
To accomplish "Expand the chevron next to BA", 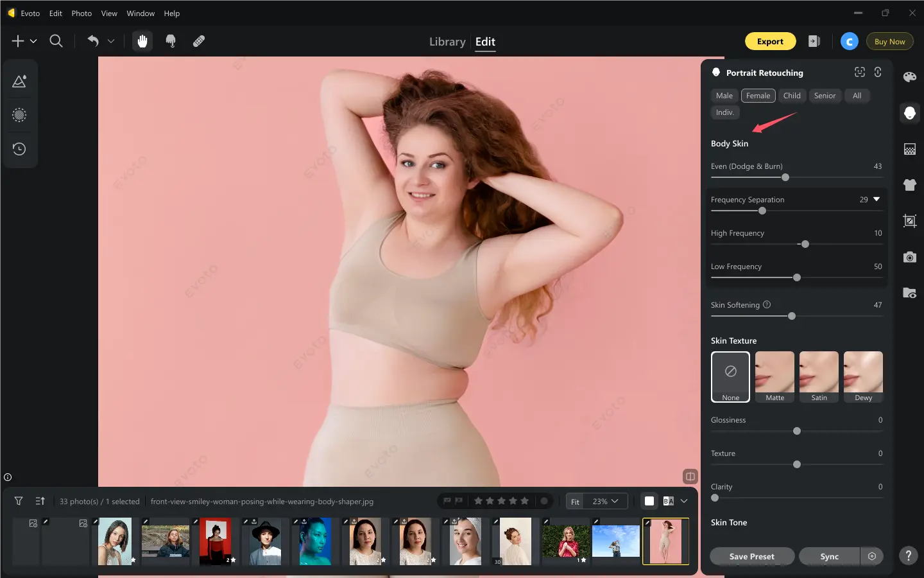I will (684, 501).
